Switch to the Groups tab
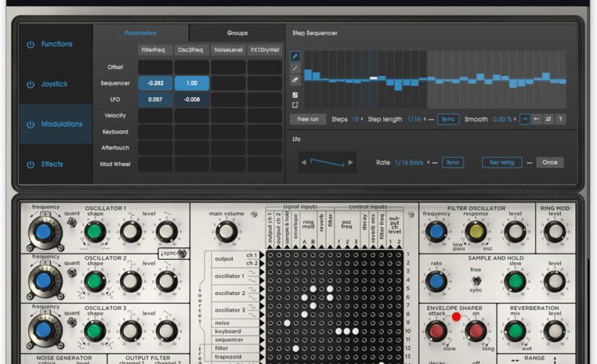 237,33
